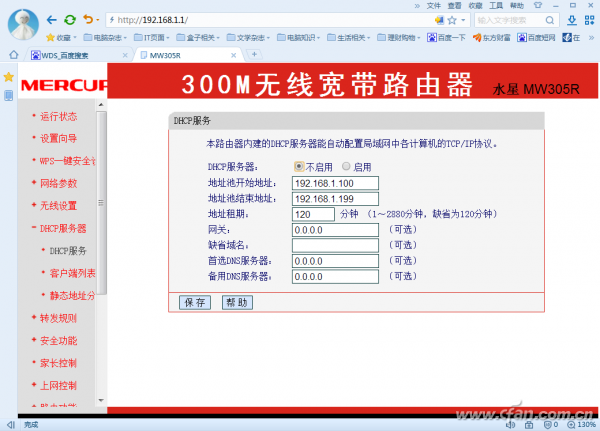Image resolution: width=600 pixels, height=431 pixels.
Task: Click the speaker icon in the status bar
Action: [510, 424]
